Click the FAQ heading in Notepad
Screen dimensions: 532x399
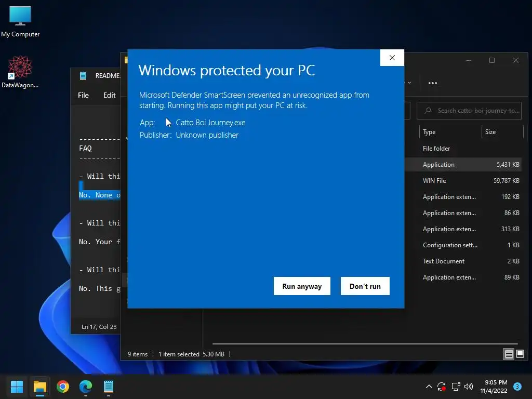pyautogui.click(x=85, y=148)
